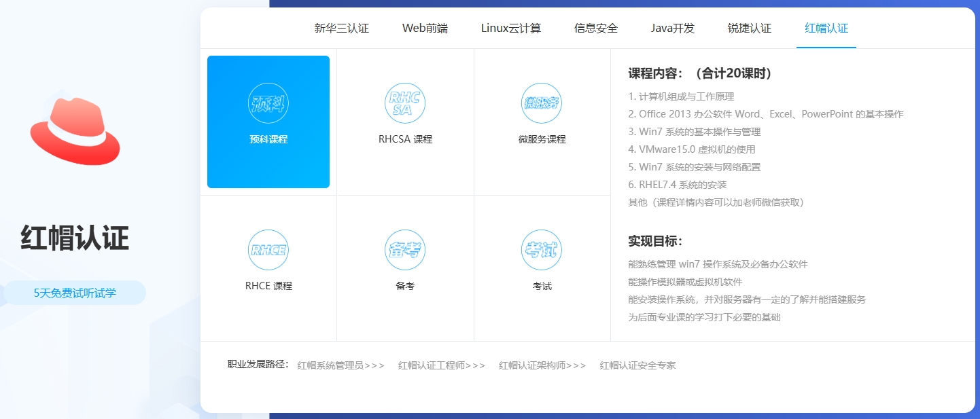
Task: Click 为后面专业课的学习 goal line
Action: click(704, 317)
